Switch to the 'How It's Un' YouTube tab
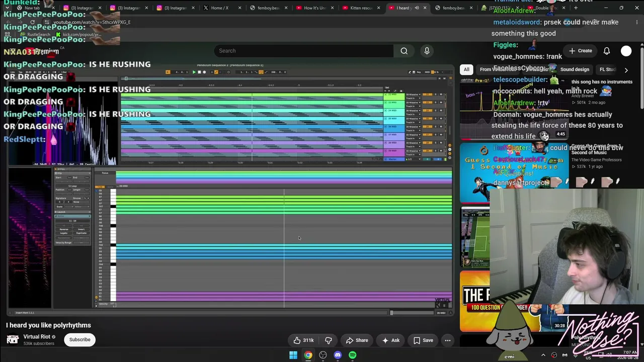Viewport: 644px width, 362px height. pyautogui.click(x=314, y=8)
